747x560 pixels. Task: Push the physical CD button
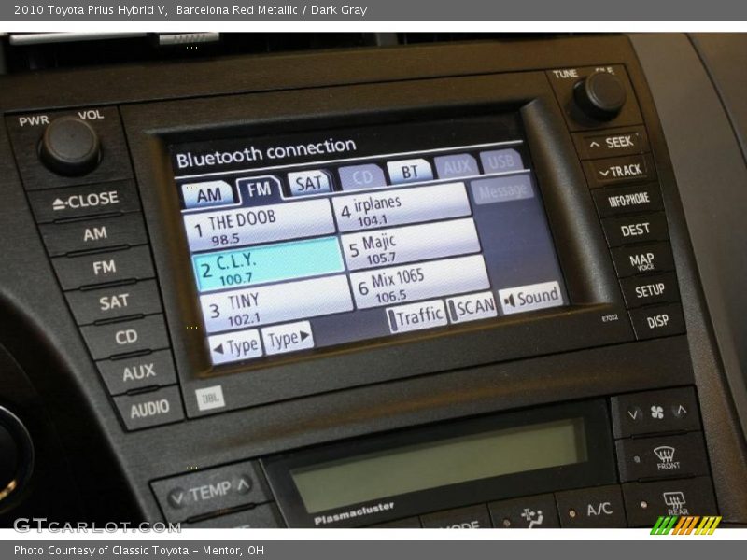(x=126, y=337)
